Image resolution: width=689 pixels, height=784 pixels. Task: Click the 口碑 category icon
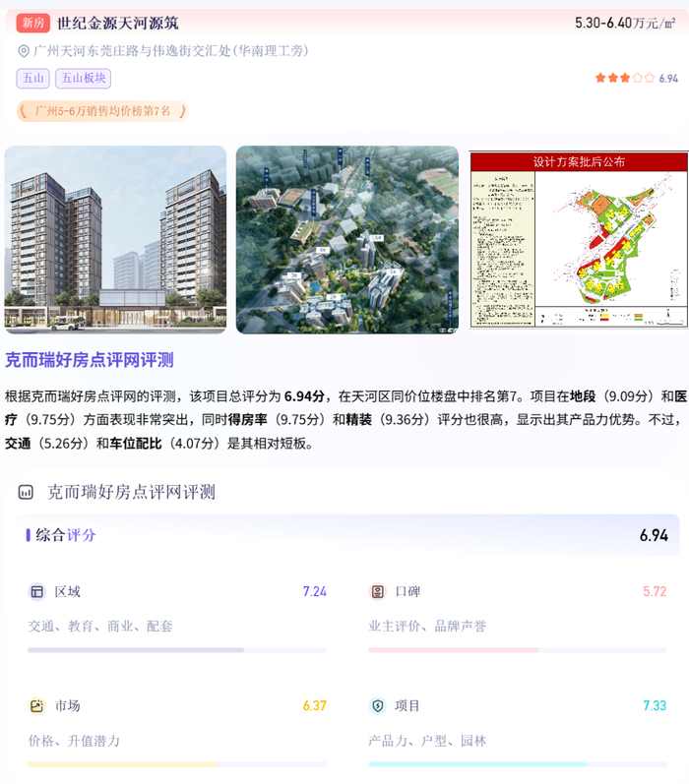coord(377,592)
